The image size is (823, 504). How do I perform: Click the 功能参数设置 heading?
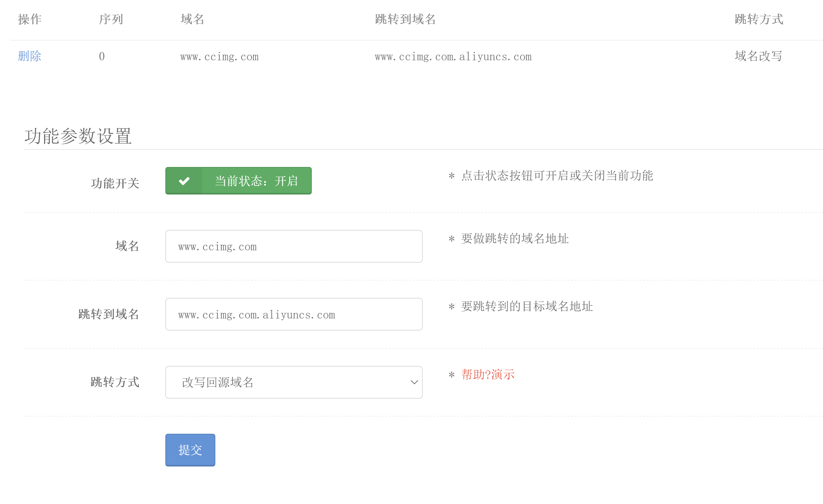pos(78,136)
